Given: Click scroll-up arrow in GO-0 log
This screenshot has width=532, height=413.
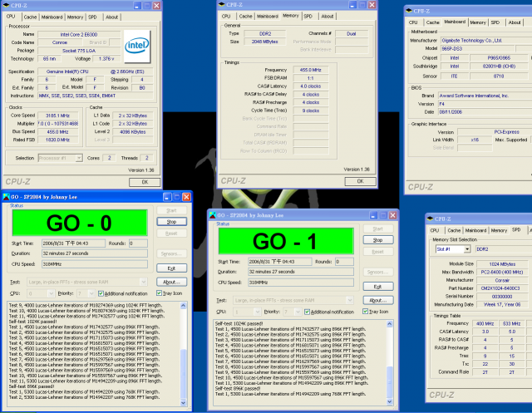Looking at the screenshot, I should tap(183, 306).
